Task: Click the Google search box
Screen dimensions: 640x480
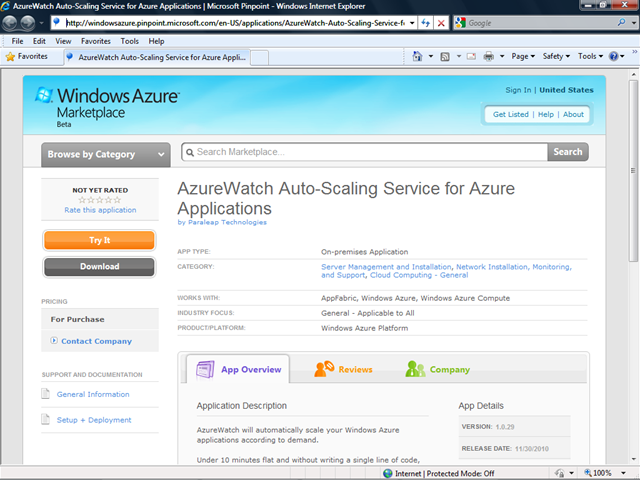Action: (541, 23)
